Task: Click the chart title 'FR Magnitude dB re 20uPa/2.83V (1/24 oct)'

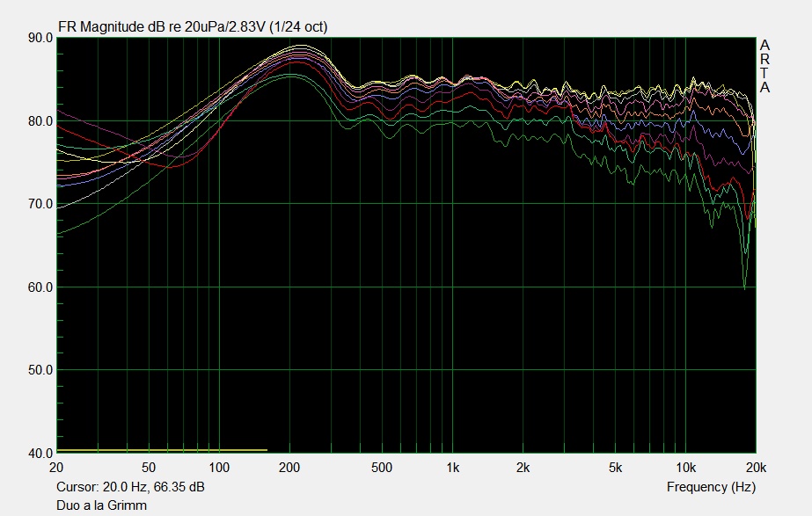Action: pos(193,27)
